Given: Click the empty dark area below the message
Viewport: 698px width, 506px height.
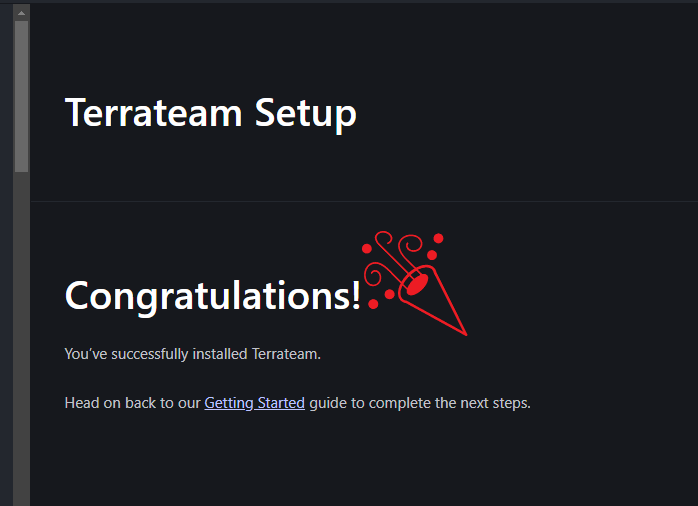Looking at the screenshot, I should point(364,463).
